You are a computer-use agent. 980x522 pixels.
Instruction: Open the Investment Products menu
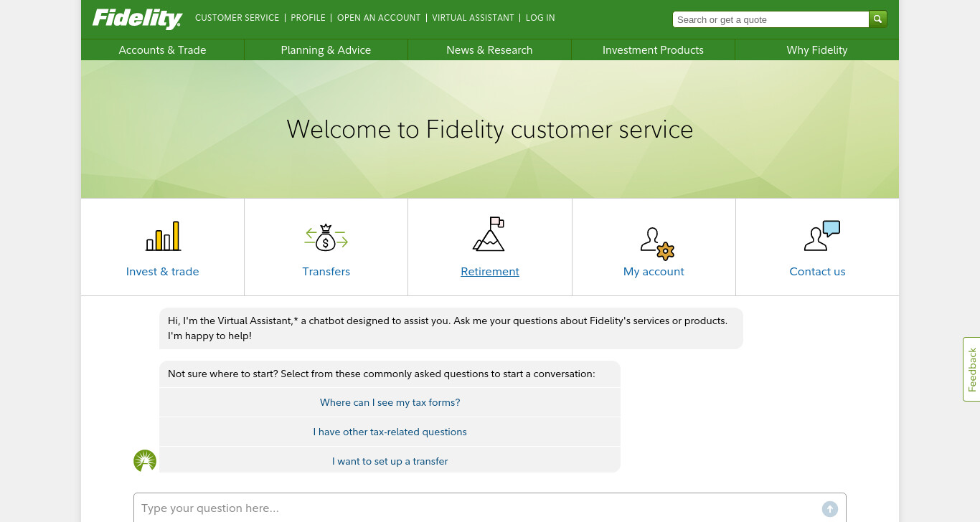tap(653, 50)
